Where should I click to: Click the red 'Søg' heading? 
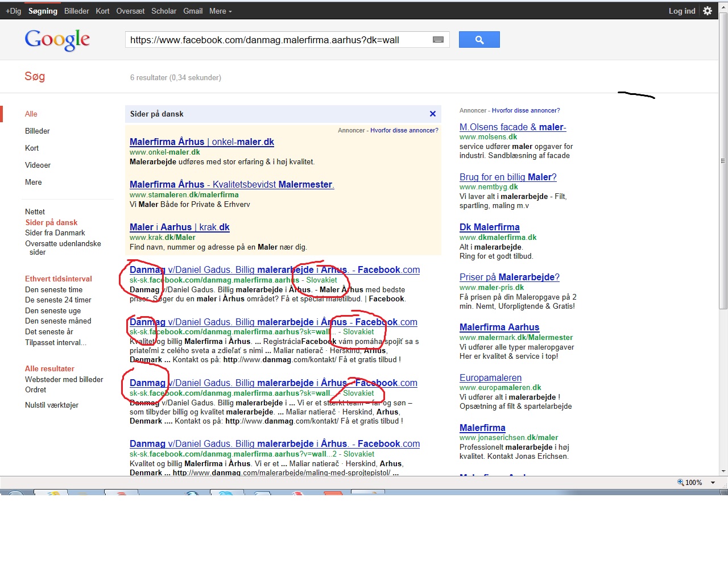[35, 76]
